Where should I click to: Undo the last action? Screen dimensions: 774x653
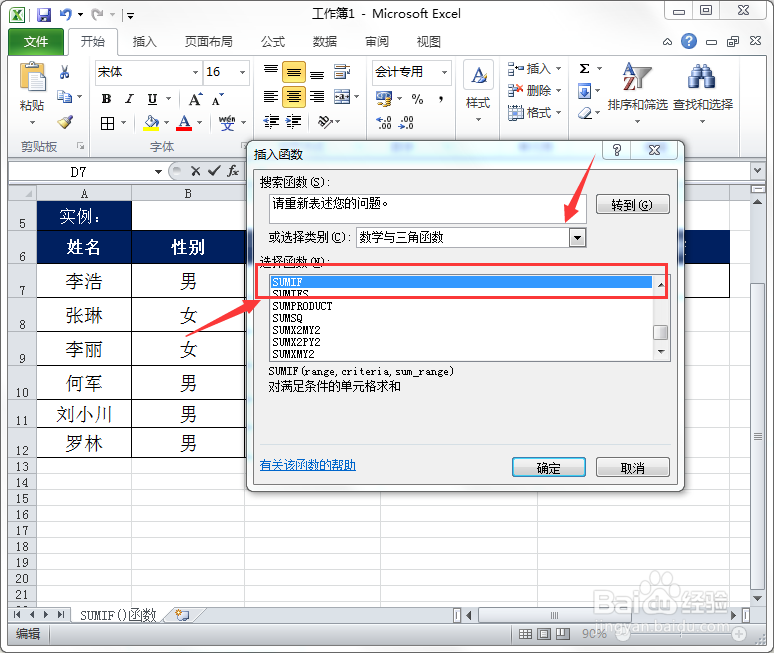pyautogui.click(x=66, y=14)
